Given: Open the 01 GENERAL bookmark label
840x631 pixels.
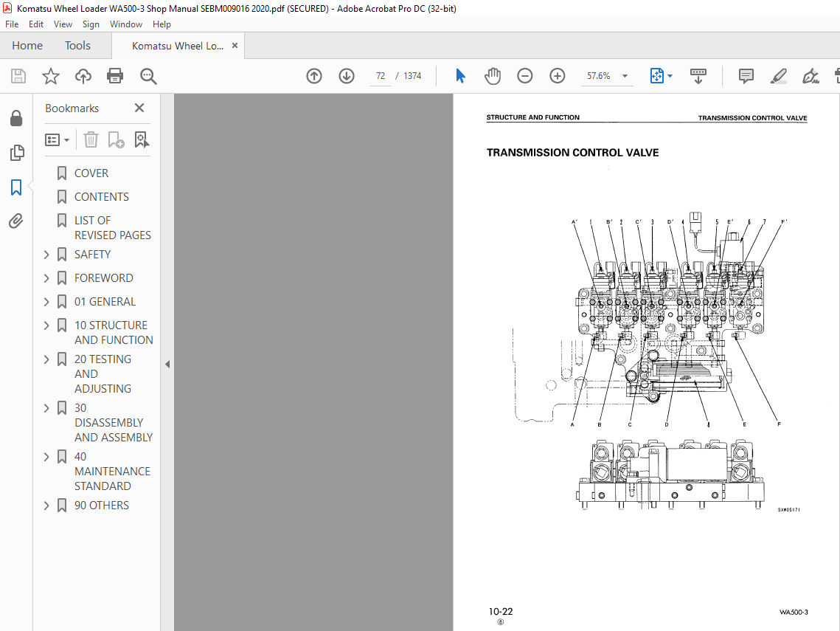Looking at the screenshot, I should coord(105,301).
